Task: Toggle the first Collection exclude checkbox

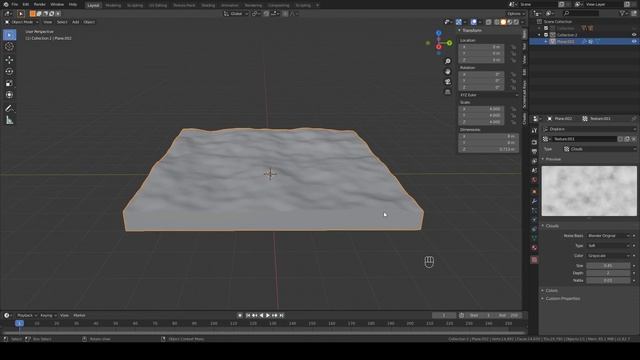Action: pyautogui.click(x=546, y=29)
